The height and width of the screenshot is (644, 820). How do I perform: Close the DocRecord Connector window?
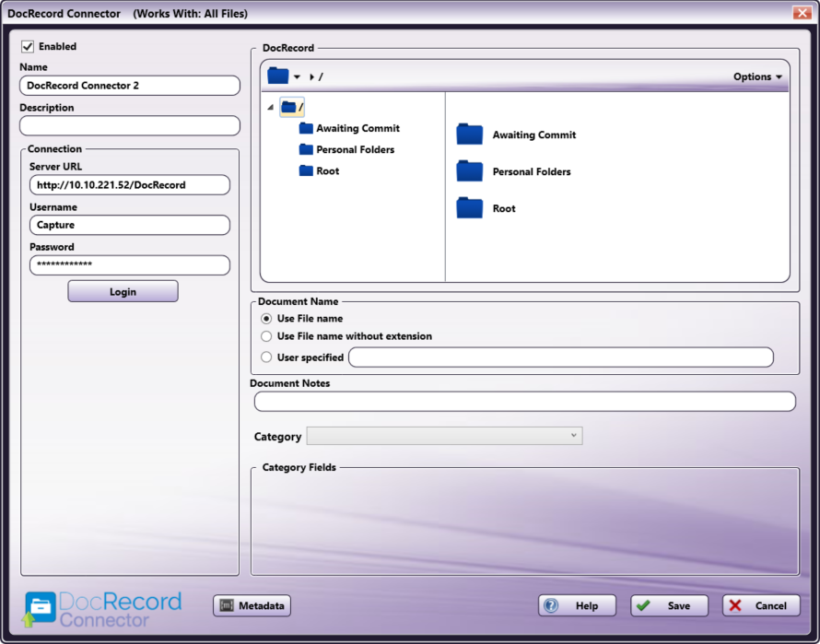coord(802,13)
